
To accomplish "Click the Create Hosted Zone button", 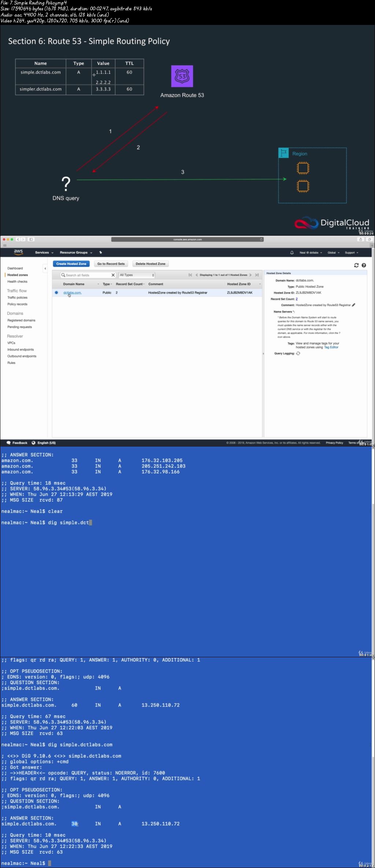I will 71,264.
